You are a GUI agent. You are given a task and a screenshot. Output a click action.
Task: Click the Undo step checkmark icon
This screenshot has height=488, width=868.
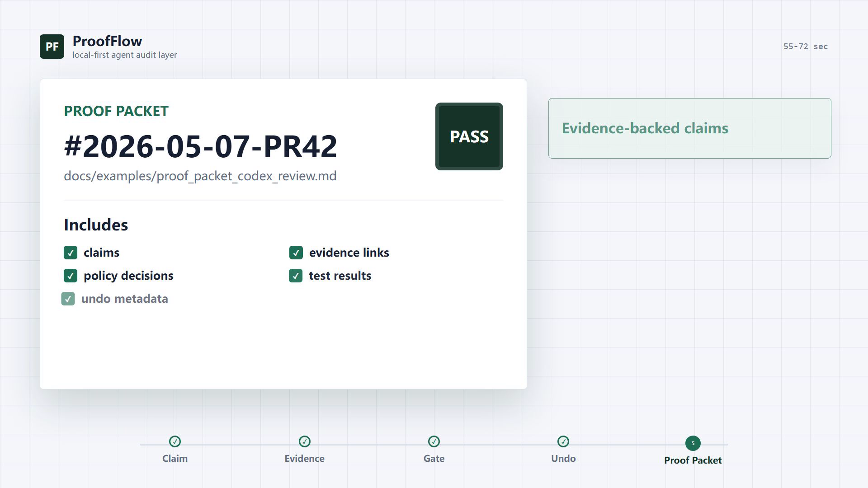click(563, 441)
